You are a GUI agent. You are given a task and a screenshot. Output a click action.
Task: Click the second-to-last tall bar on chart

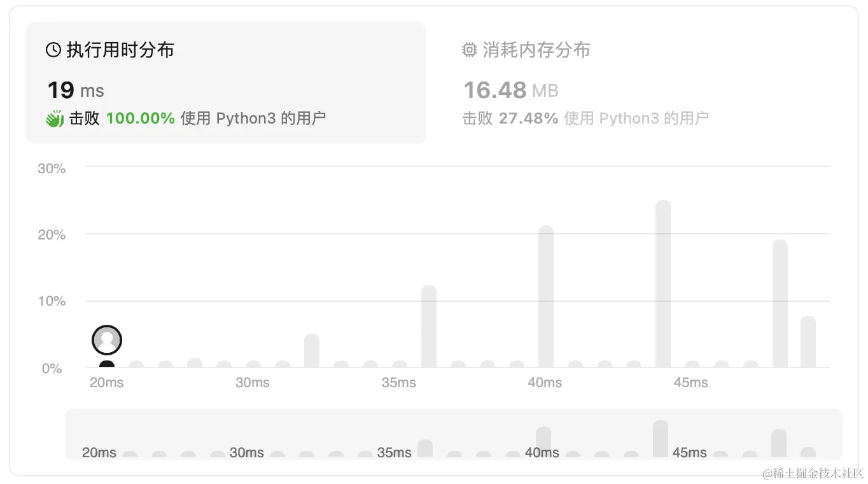tap(780, 304)
